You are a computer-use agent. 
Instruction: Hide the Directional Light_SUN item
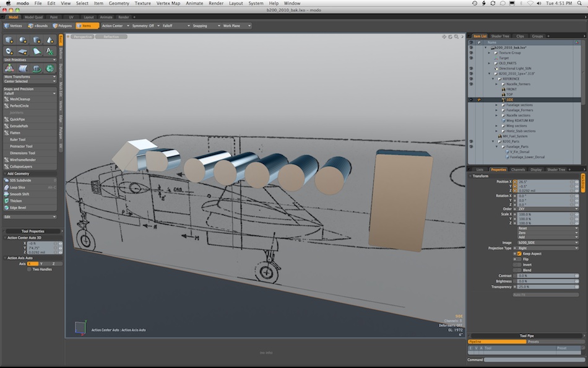470,68
